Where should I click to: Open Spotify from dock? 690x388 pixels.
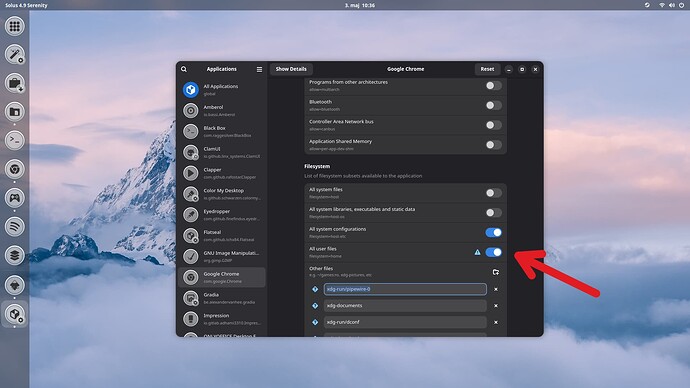click(x=15, y=227)
